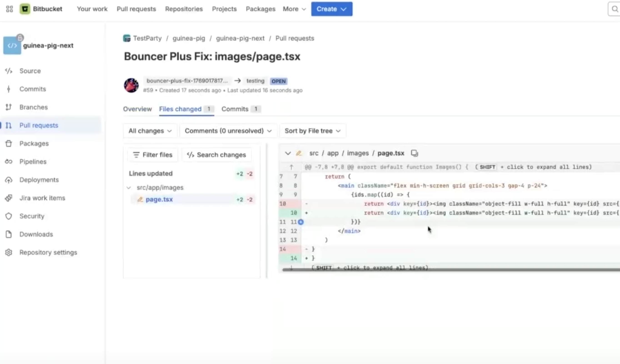The height and width of the screenshot is (364, 620).
Task: Open the Sort by File tree dropdown
Action: tap(312, 131)
